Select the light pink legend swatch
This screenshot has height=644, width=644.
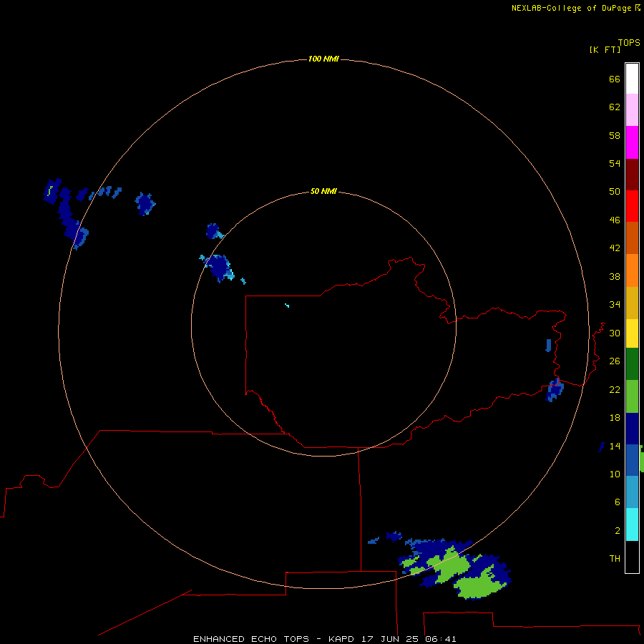coord(632,109)
